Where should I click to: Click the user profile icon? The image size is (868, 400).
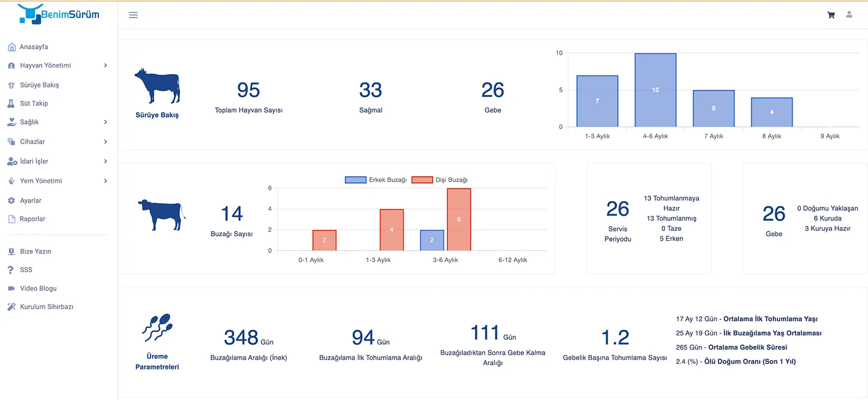[849, 15]
